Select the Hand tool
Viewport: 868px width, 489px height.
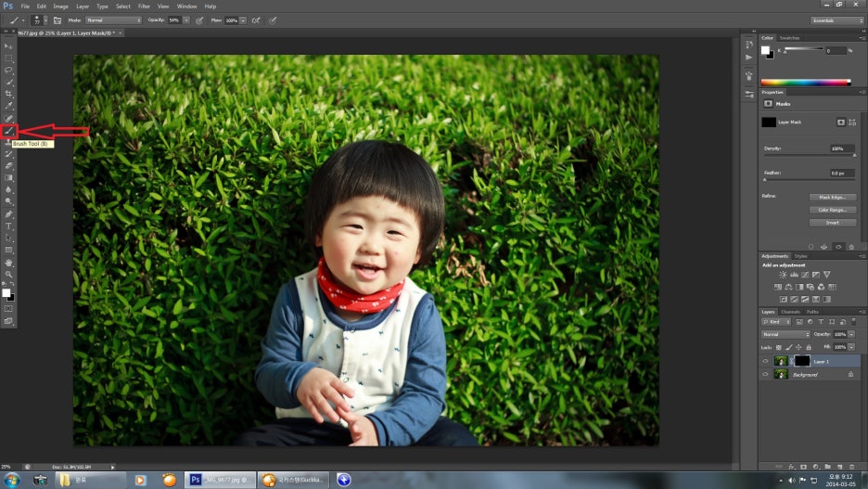point(8,263)
